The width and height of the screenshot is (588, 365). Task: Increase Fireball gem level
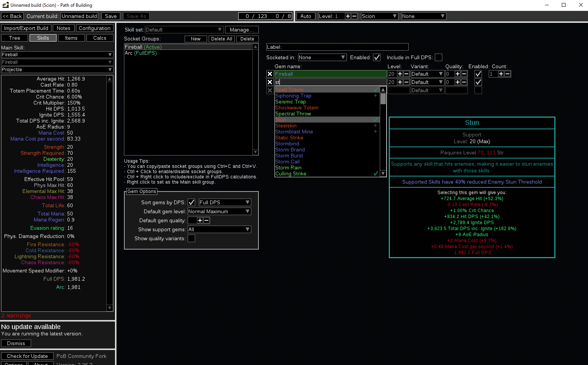point(400,74)
